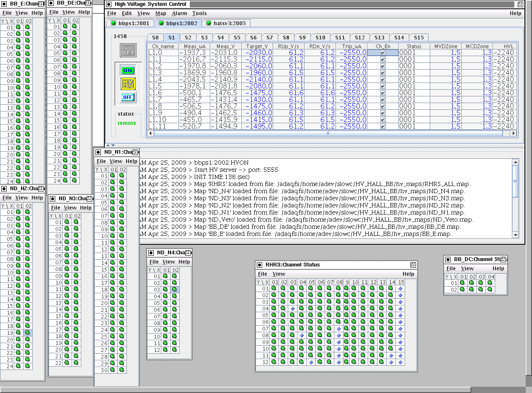Open File menu in ND_N4 window
Image resolution: width=532 pixels, height=393 pixels.
pyautogui.click(x=154, y=262)
